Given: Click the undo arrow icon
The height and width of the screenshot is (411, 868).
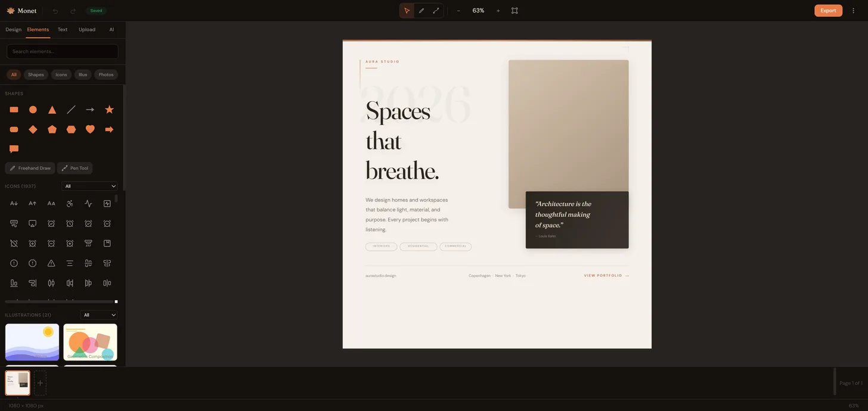Looking at the screenshot, I should 55,11.
